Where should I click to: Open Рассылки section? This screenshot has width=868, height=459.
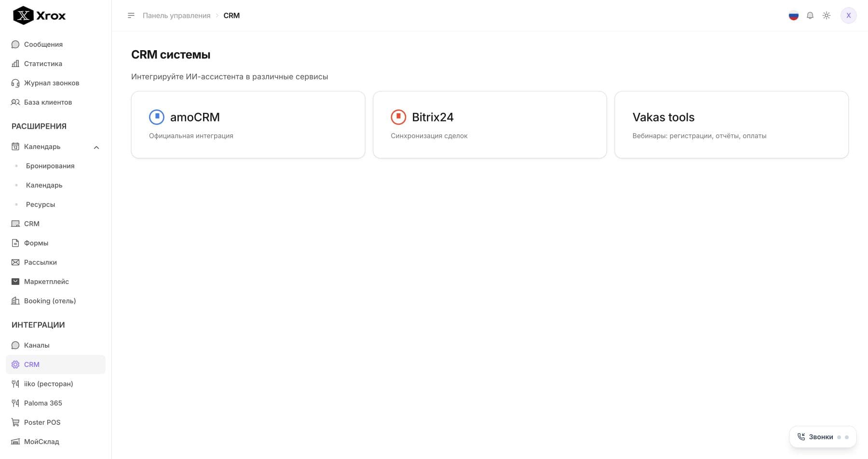click(x=41, y=262)
